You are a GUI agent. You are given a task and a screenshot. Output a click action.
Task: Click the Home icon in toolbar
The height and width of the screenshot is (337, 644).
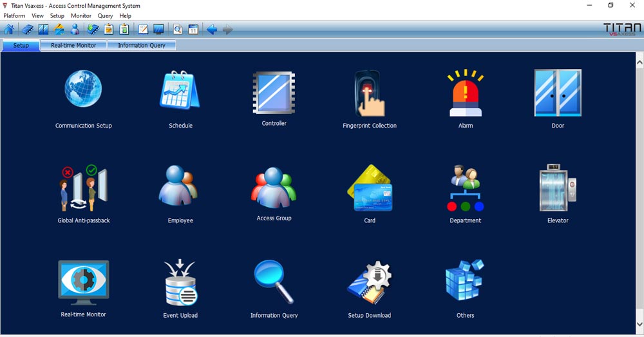coord(9,30)
